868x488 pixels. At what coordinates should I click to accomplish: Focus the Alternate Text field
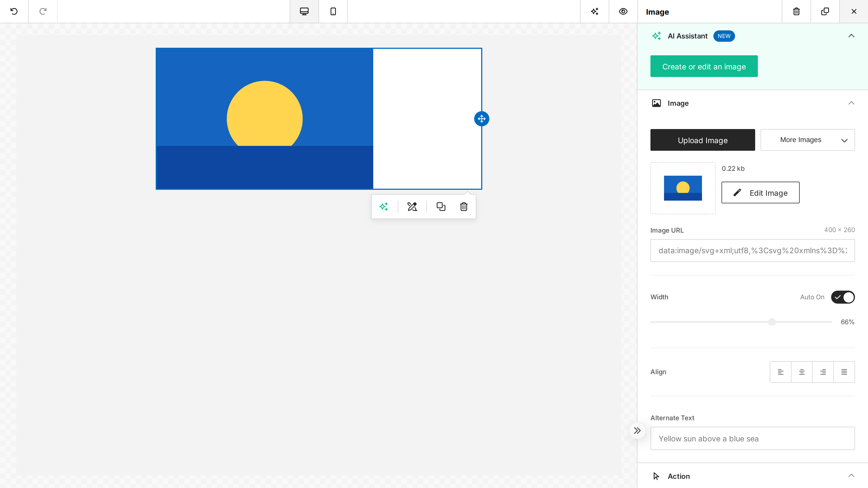[752, 438]
